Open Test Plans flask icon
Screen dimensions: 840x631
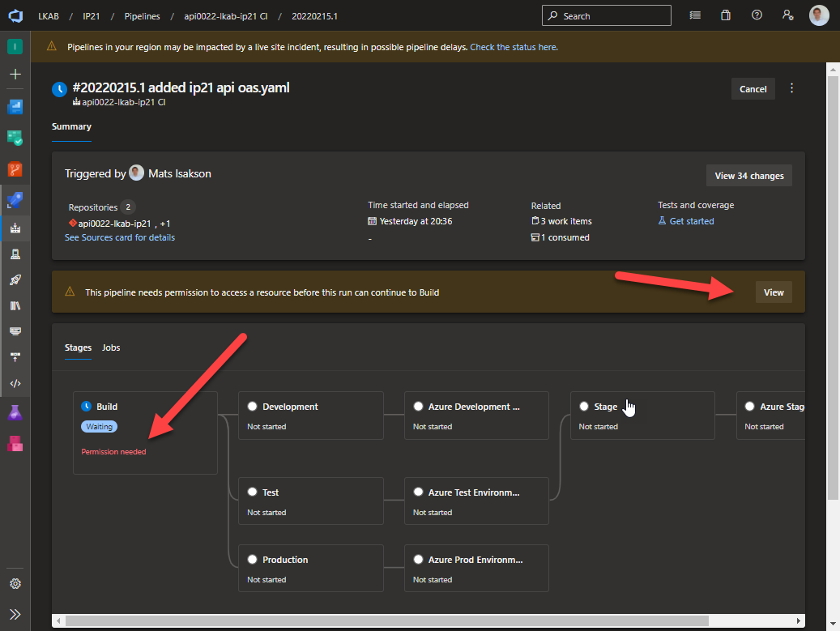tap(17, 412)
